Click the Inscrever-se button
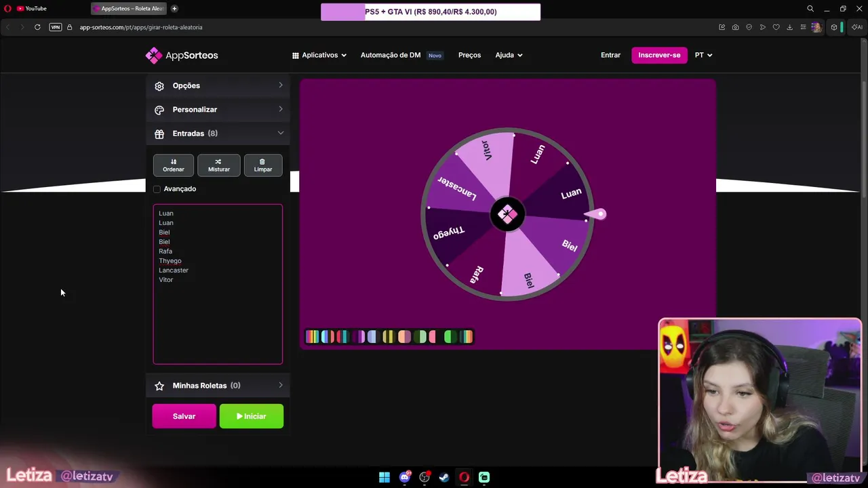Image resolution: width=868 pixels, height=488 pixels. tap(659, 56)
